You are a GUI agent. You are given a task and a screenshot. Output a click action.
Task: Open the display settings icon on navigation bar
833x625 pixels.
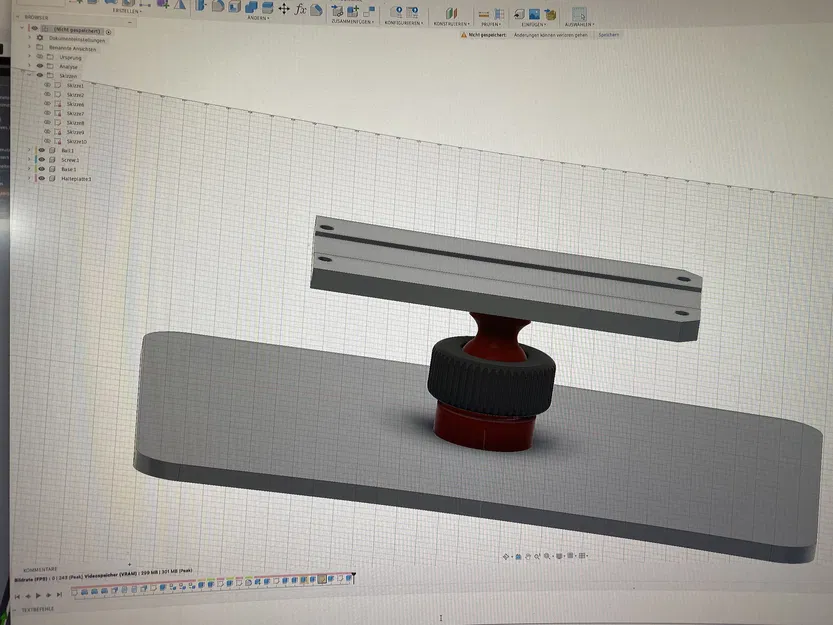558,556
